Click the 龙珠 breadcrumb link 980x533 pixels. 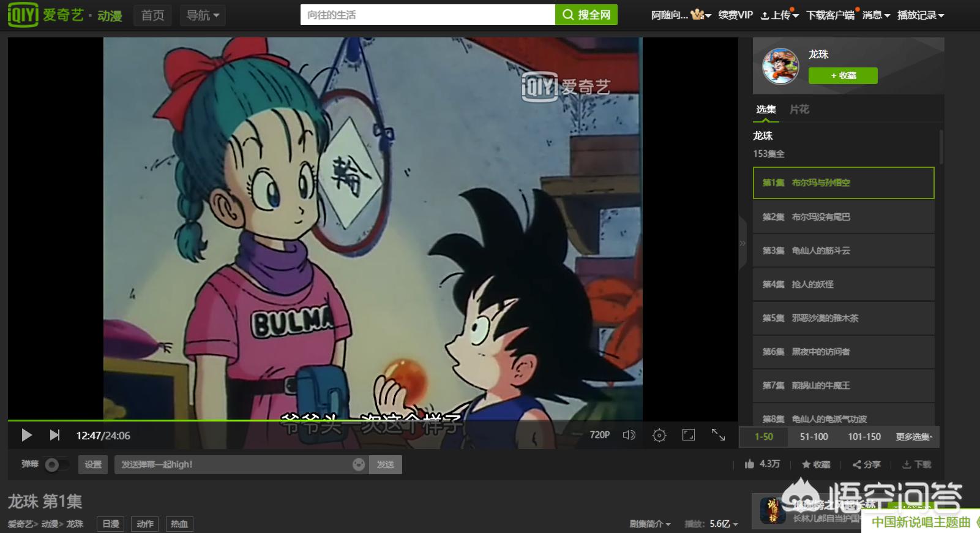point(75,524)
